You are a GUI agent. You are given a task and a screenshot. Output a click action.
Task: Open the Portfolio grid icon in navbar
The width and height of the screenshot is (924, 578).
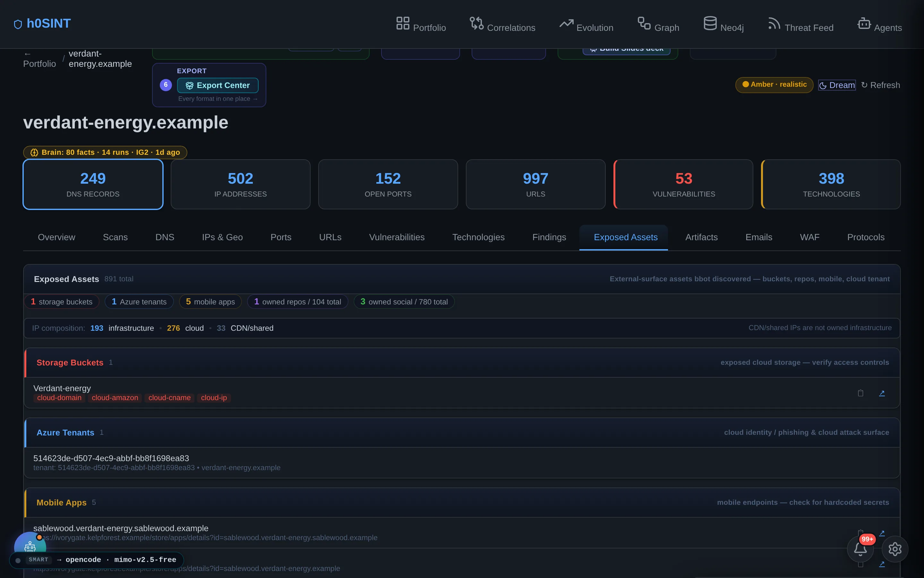pos(402,23)
